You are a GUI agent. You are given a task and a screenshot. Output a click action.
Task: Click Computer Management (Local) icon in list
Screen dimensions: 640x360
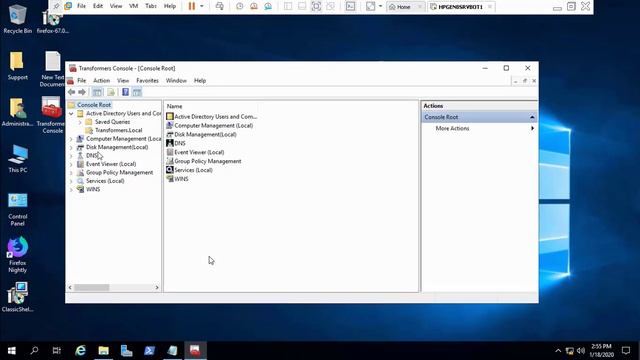click(x=170, y=126)
